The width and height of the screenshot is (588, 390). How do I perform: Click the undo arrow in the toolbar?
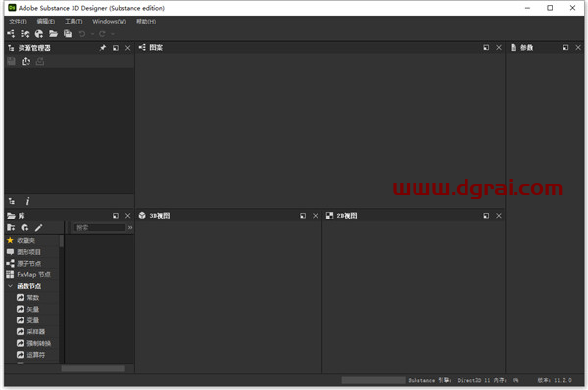(x=82, y=34)
